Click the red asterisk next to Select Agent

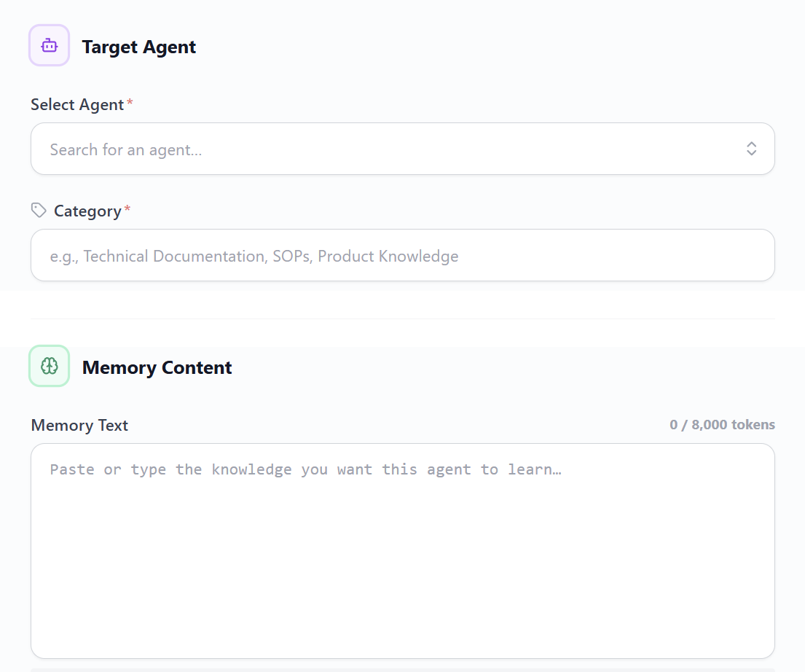point(130,103)
